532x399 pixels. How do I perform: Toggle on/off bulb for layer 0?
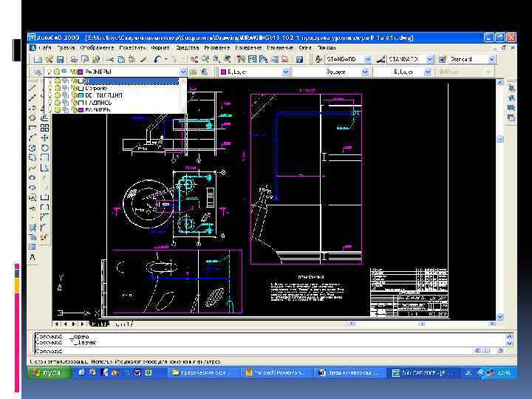(x=50, y=81)
